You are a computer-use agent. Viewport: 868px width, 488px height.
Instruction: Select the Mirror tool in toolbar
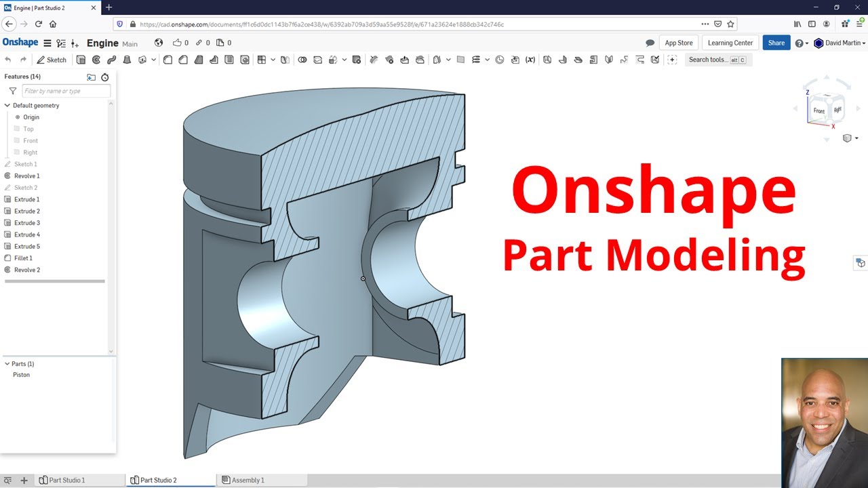[x=285, y=60]
